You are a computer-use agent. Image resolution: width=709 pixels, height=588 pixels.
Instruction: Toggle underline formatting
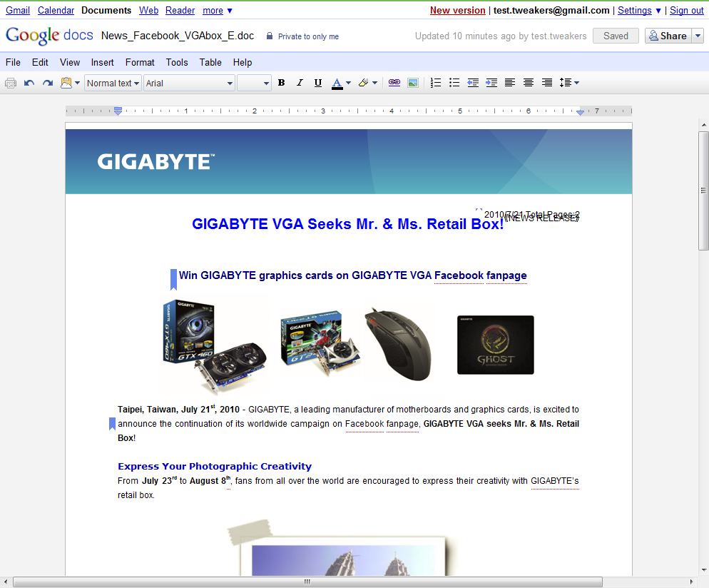(x=318, y=83)
